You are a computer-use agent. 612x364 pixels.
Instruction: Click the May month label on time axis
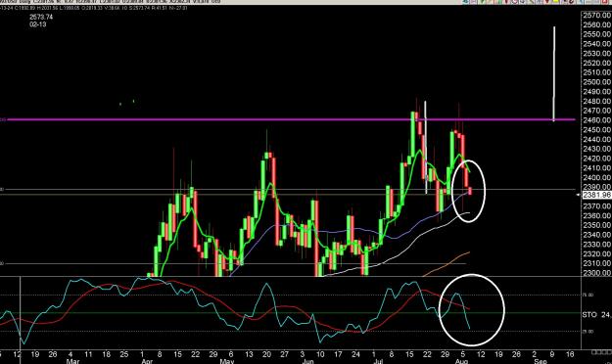point(227,361)
